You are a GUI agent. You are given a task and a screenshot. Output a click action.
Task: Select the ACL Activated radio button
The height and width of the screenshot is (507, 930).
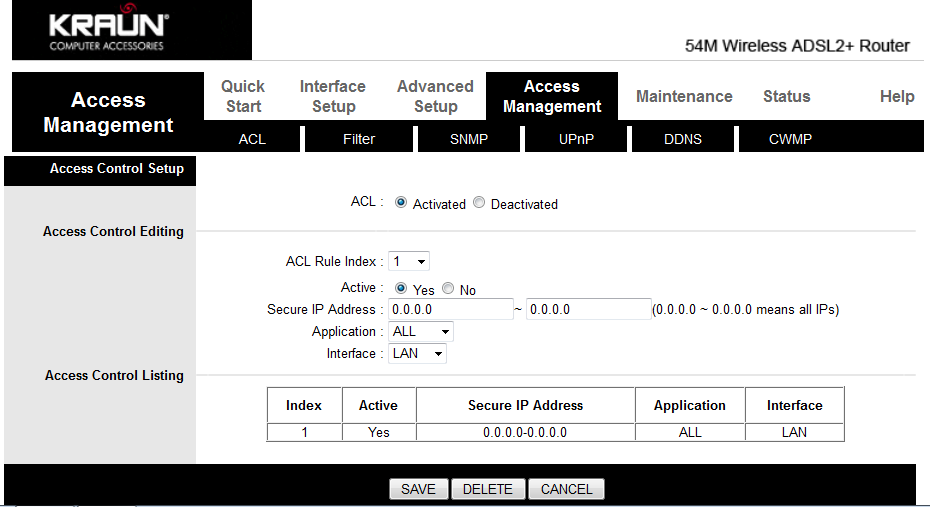pos(401,203)
